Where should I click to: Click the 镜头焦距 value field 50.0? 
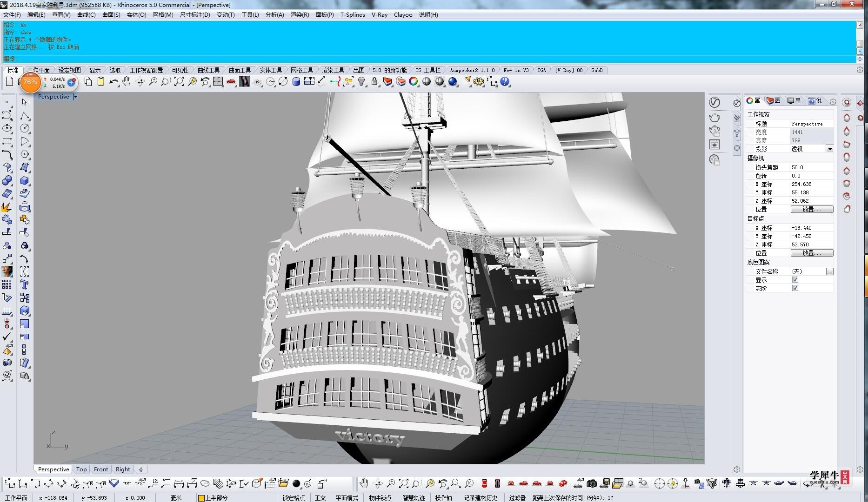pos(812,167)
